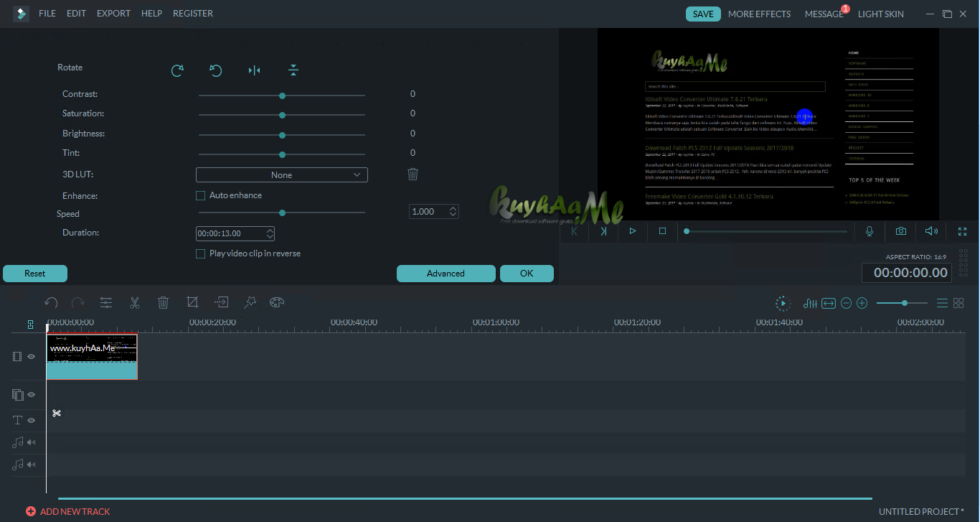Adjust preview volume via speaker icon

[x=931, y=231]
